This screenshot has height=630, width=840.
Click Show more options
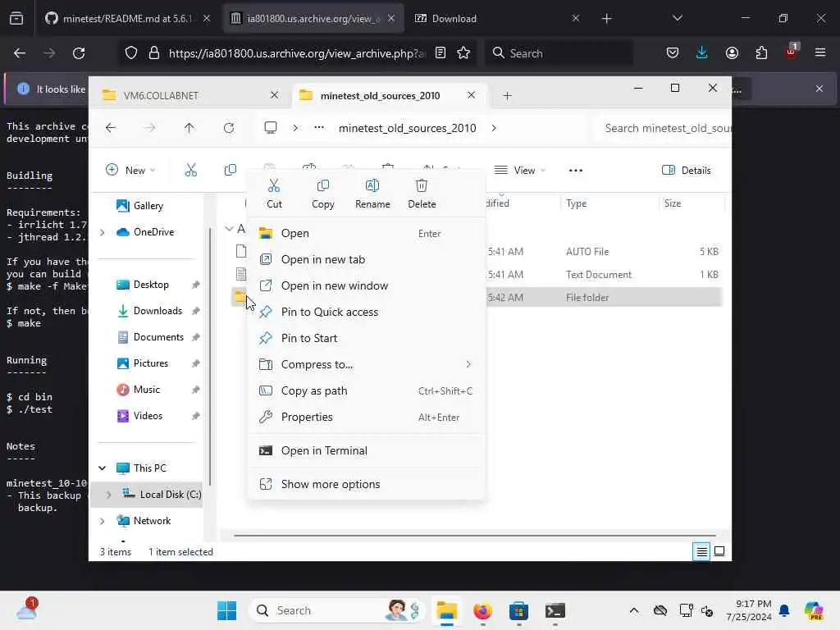point(367,484)
